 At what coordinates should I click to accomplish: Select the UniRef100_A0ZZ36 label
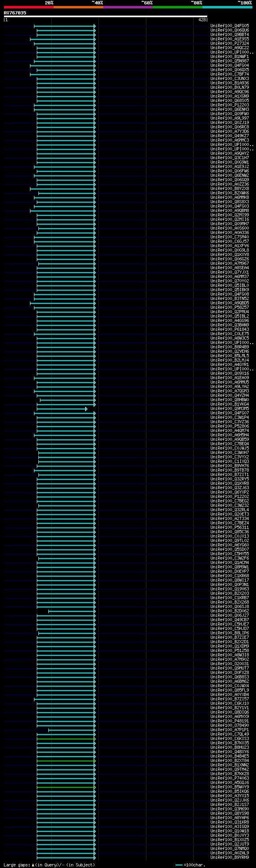point(230,184)
